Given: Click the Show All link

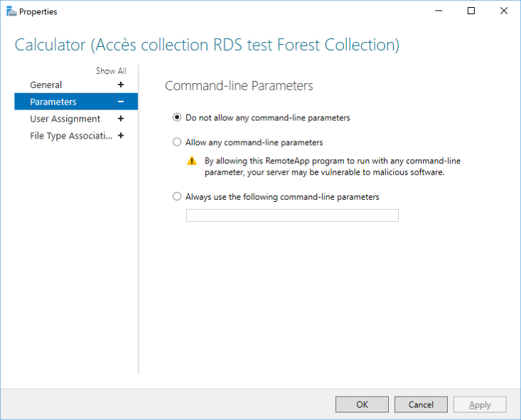Looking at the screenshot, I should coord(111,71).
